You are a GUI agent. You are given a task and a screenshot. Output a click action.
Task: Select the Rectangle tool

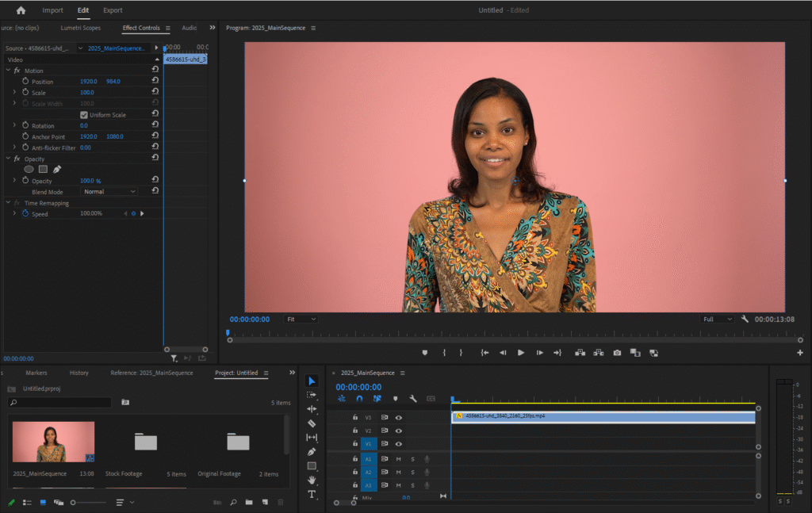(x=312, y=466)
